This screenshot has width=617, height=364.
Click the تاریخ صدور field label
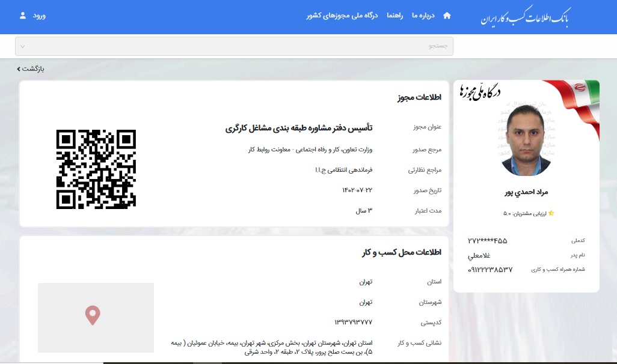click(428, 190)
